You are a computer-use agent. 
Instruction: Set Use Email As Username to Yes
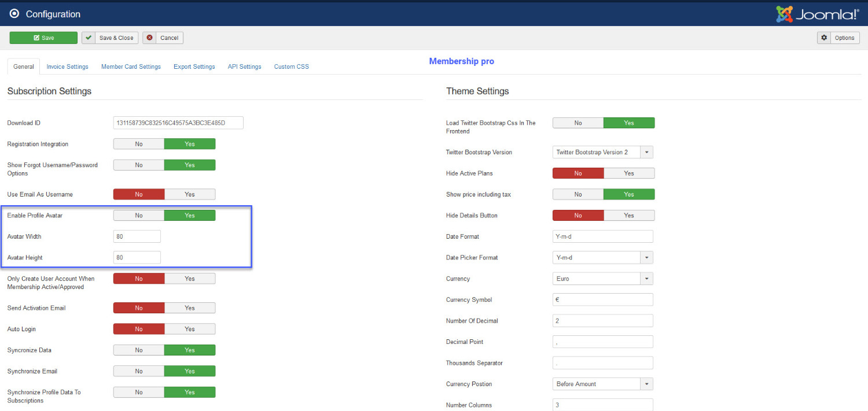point(190,194)
